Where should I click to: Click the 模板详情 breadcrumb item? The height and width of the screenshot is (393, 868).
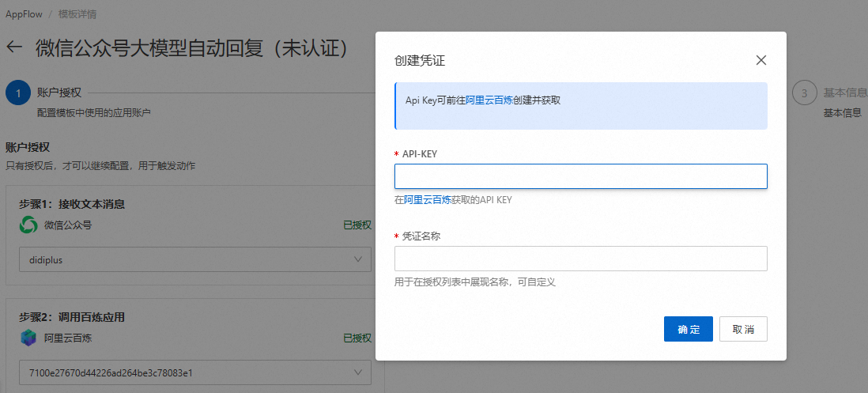click(77, 14)
